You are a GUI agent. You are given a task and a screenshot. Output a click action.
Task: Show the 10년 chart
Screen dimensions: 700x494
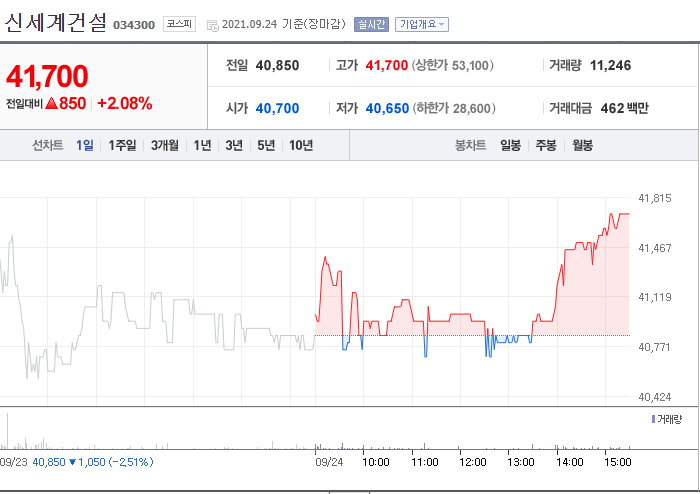301,145
